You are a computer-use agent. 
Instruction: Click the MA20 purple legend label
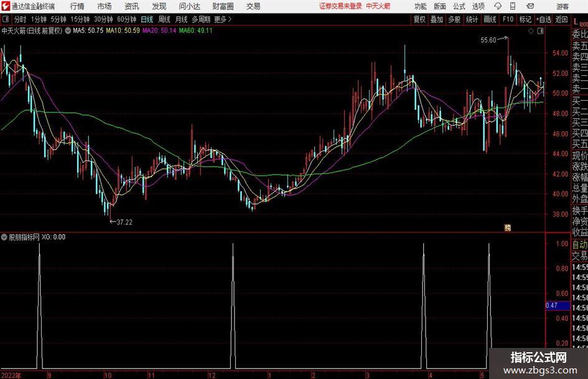click(x=159, y=30)
